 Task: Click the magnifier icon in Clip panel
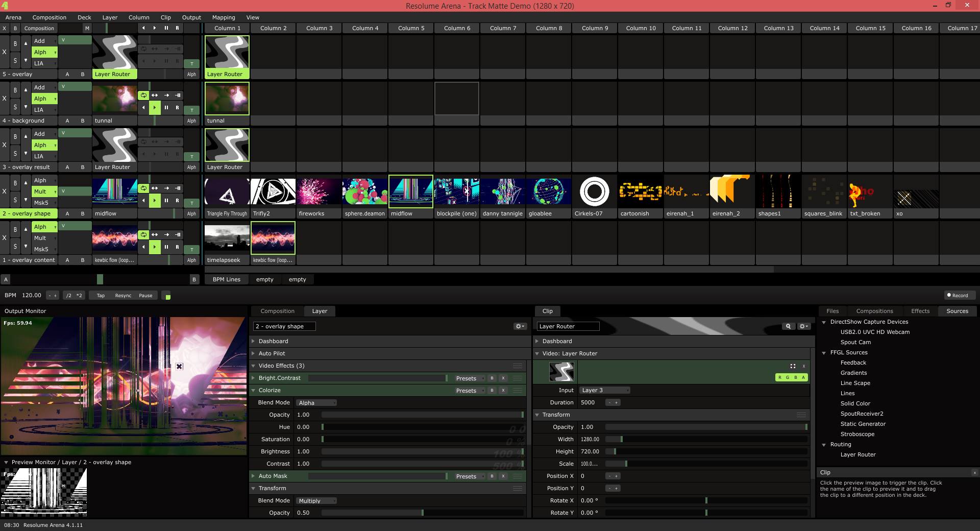tap(788, 326)
